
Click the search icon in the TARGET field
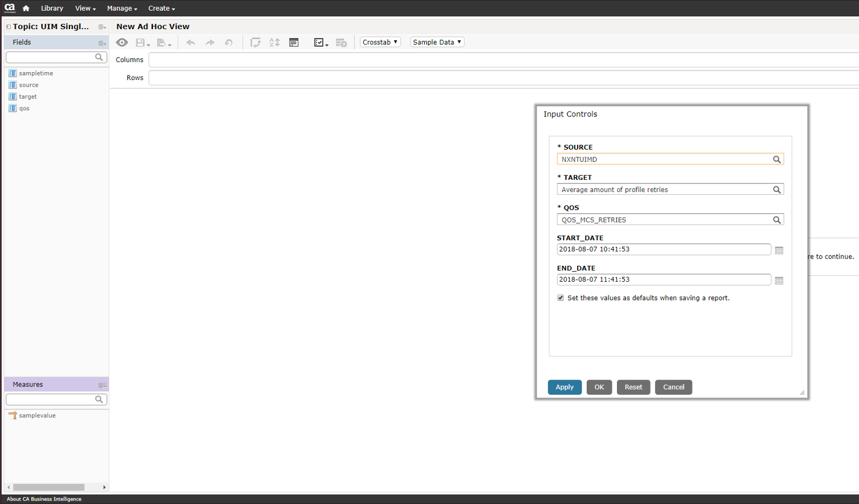pyautogui.click(x=777, y=190)
